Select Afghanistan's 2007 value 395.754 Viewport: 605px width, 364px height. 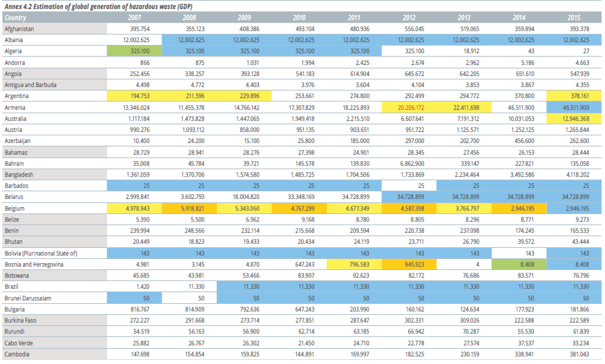tap(140, 29)
